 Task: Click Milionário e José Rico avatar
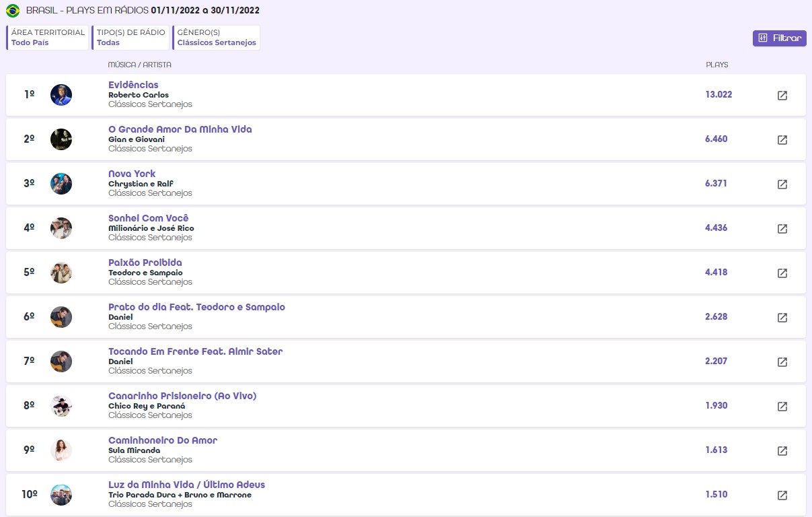click(x=61, y=228)
